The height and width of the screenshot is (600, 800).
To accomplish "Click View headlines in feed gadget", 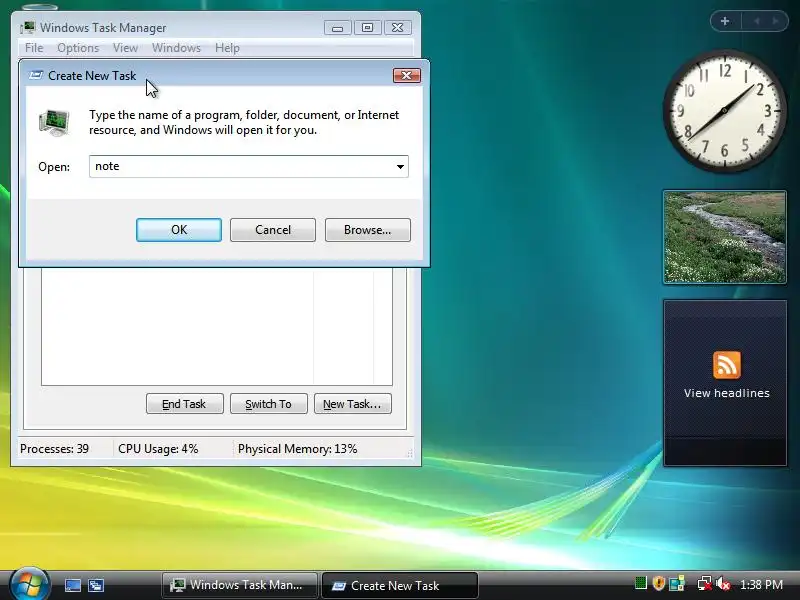I will [x=727, y=393].
